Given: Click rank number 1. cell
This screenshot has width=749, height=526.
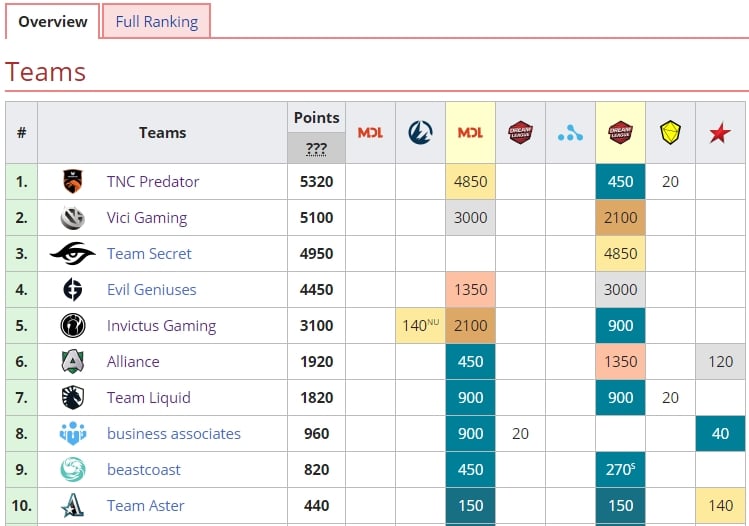Looking at the screenshot, I should click(x=21, y=182).
